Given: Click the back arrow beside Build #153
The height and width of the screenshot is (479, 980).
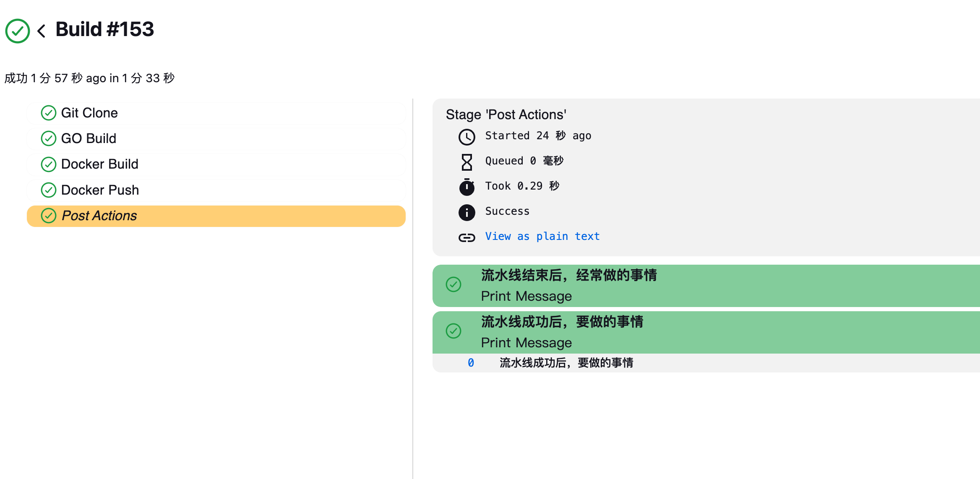Looking at the screenshot, I should pos(41,31).
